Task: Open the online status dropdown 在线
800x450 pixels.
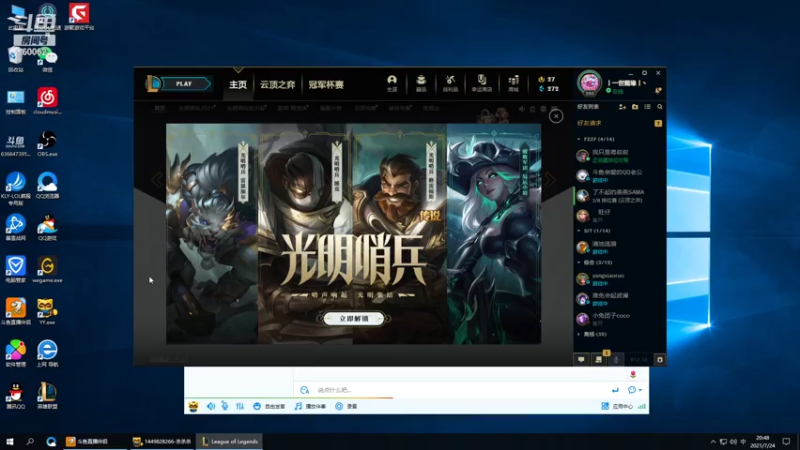Action: click(x=615, y=91)
